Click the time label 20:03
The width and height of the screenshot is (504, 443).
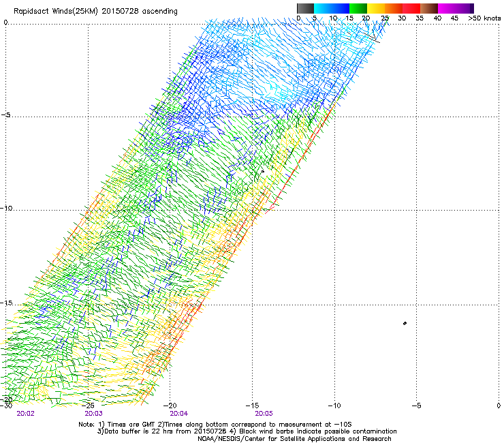coord(93,414)
